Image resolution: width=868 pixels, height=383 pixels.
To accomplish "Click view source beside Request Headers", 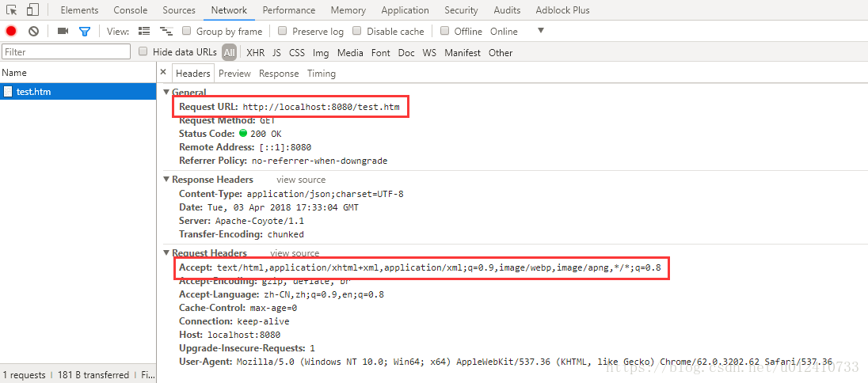I will [x=295, y=253].
